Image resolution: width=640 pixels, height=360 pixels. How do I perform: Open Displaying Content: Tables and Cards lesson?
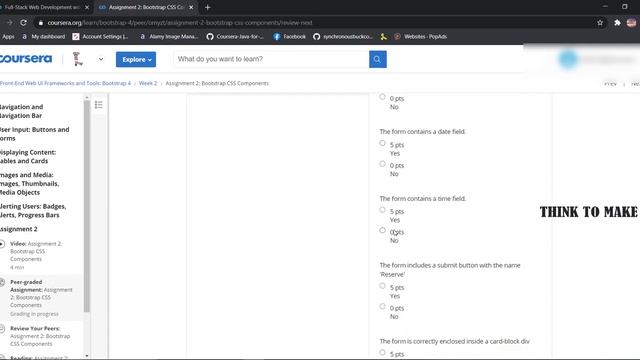[x=28, y=157]
